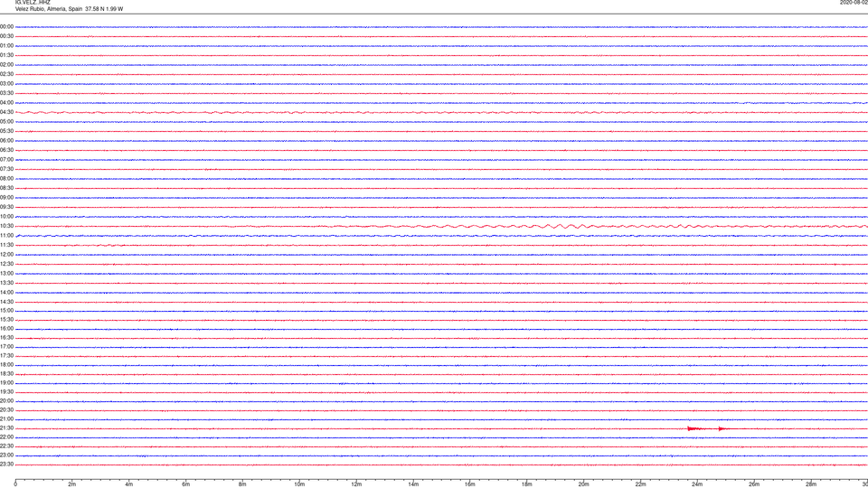Pick the 08:00 time label

point(6,179)
